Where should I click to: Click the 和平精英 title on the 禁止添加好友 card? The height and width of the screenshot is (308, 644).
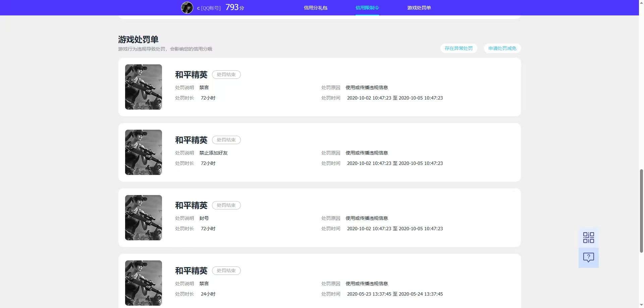point(191,140)
